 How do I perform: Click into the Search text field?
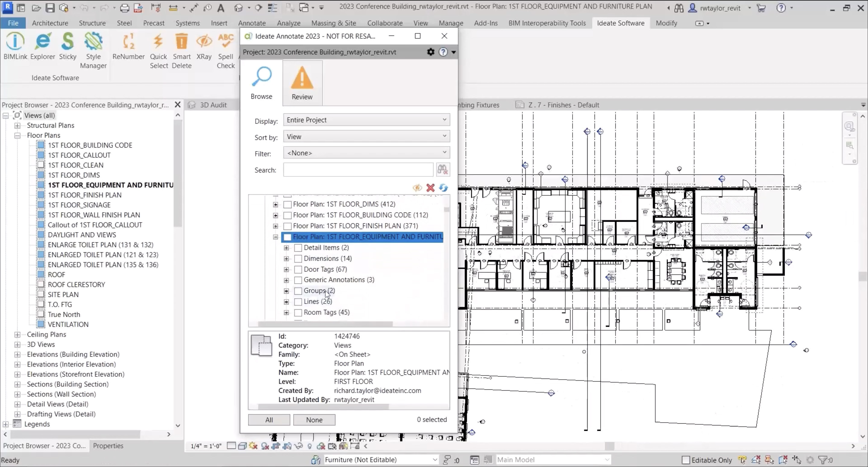358,170
